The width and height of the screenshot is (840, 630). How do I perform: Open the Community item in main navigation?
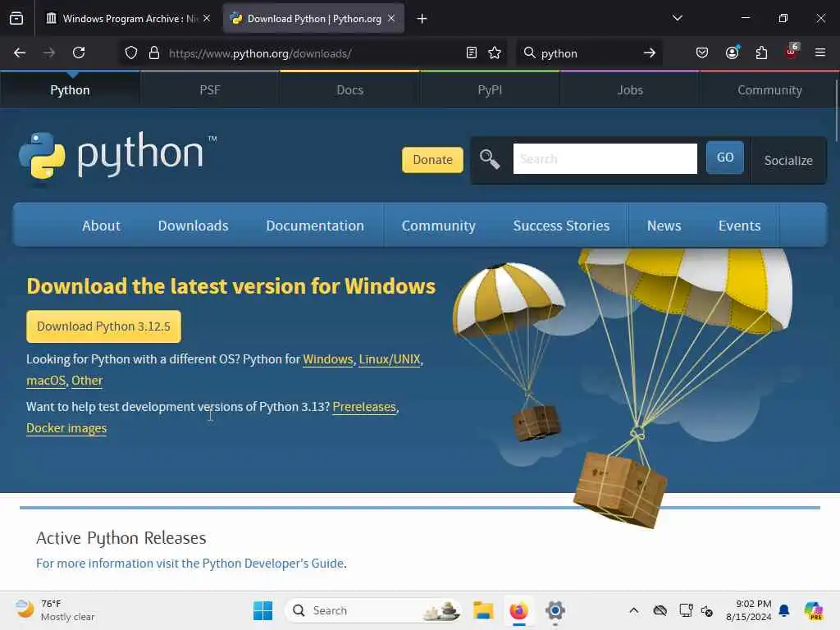pyautogui.click(x=438, y=226)
